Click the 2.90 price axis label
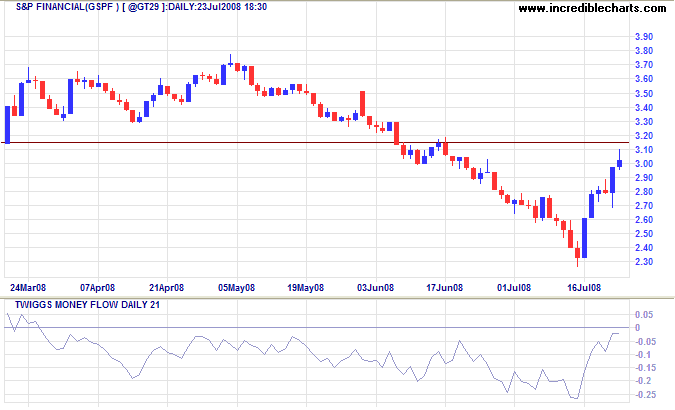The height and width of the screenshot is (410, 675). tap(644, 178)
